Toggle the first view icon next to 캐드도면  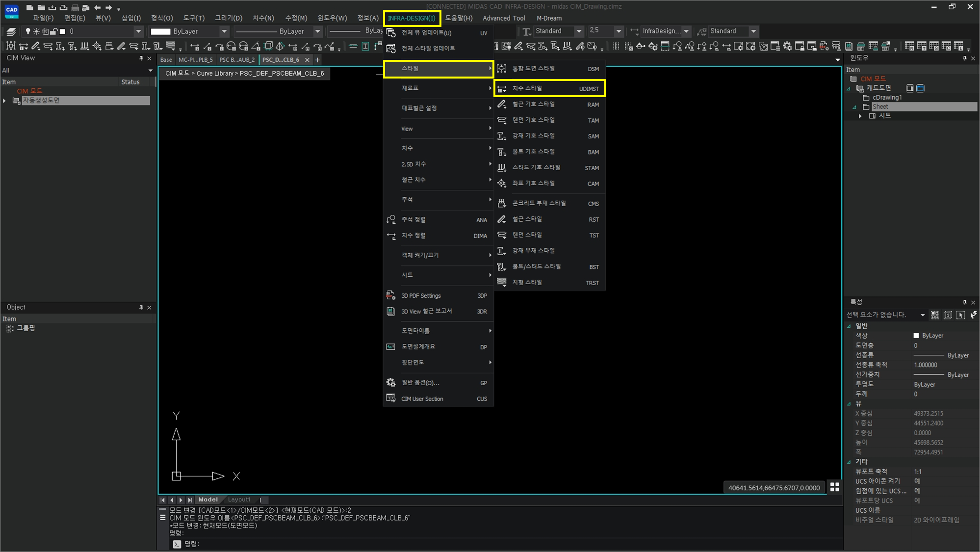click(x=909, y=88)
